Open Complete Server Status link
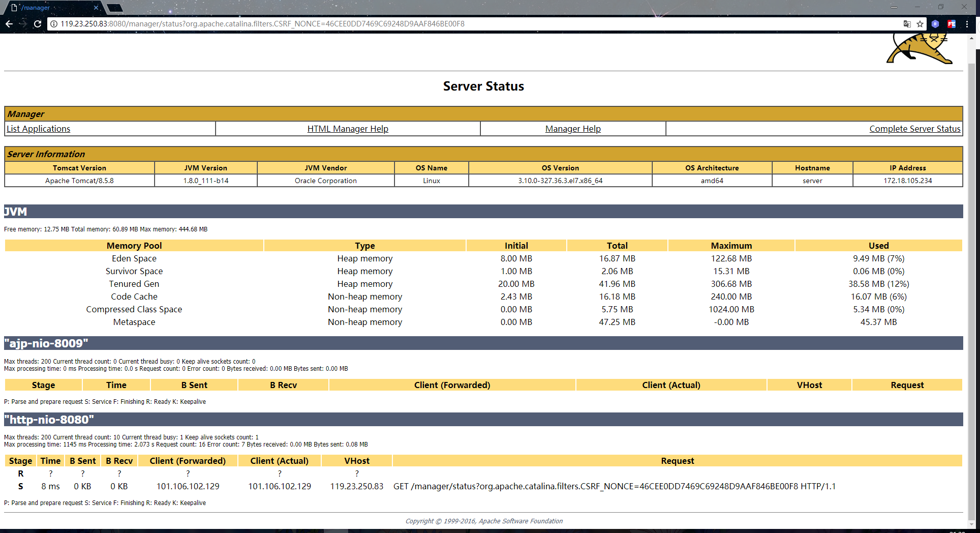Screen dimensions: 980x533 pyautogui.click(x=915, y=129)
